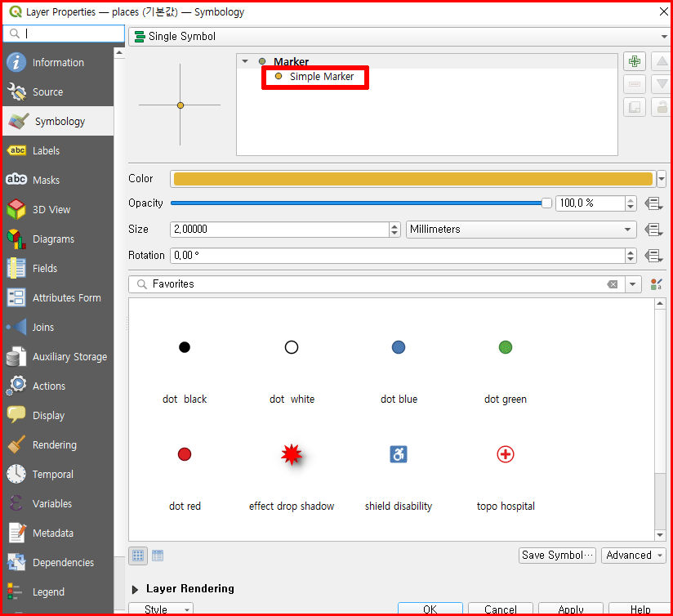Click the Legend icon
The width and height of the screenshot is (673, 616).
(x=15, y=591)
